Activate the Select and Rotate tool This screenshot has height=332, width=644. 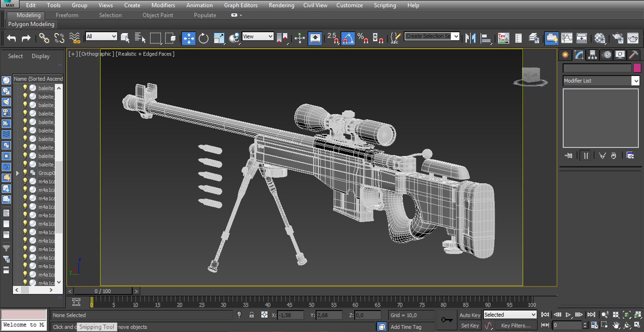204,38
